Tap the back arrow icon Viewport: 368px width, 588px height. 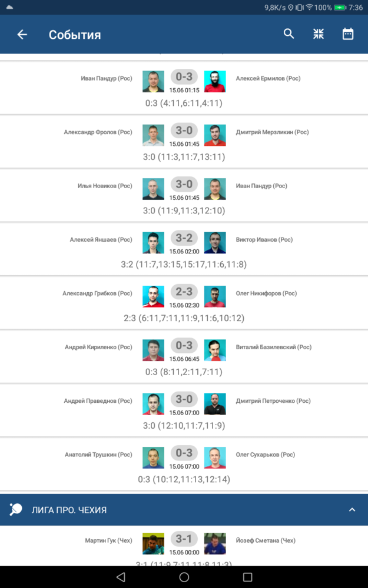click(x=22, y=35)
